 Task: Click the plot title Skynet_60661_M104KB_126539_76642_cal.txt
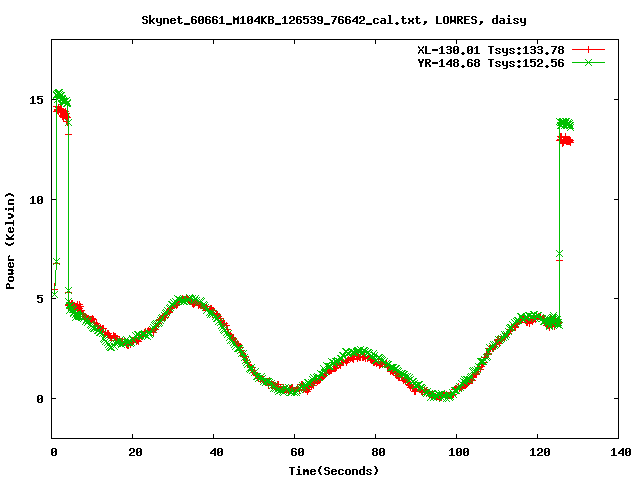pyautogui.click(x=333, y=20)
